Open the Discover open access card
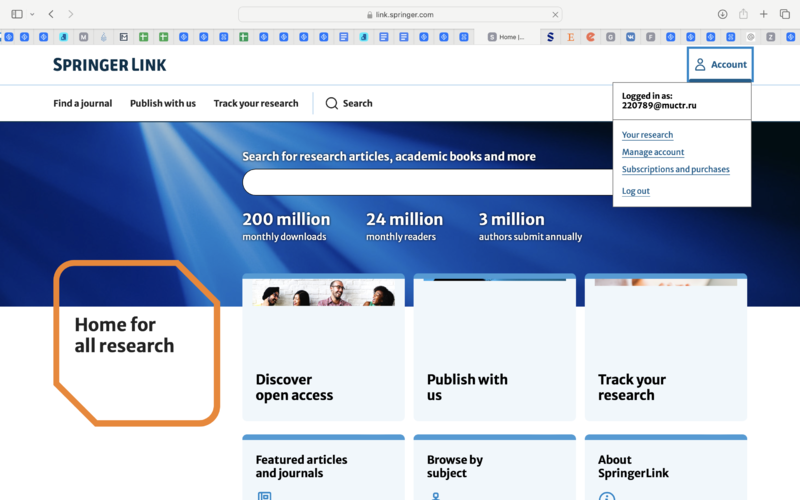Image resolution: width=800 pixels, height=500 pixels. [323, 347]
